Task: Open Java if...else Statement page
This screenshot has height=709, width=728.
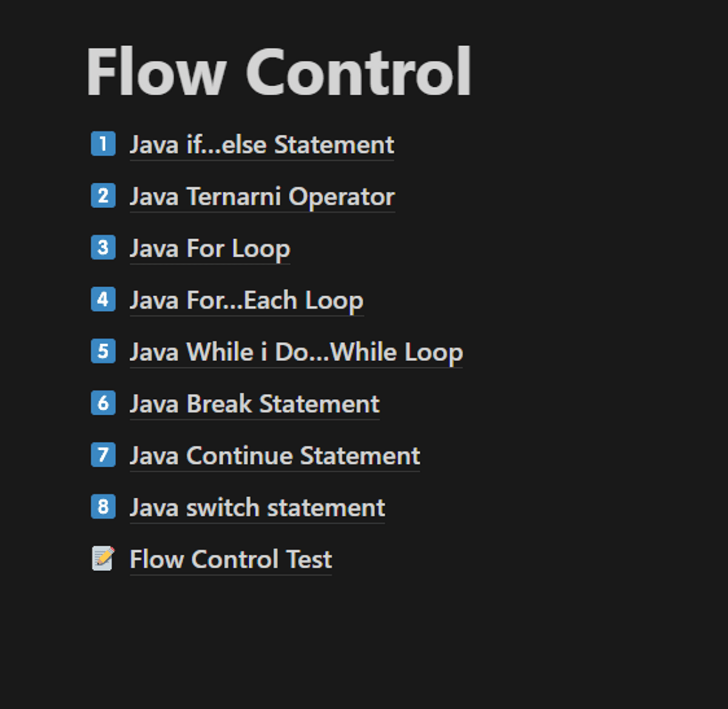Action: coord(261,145)
